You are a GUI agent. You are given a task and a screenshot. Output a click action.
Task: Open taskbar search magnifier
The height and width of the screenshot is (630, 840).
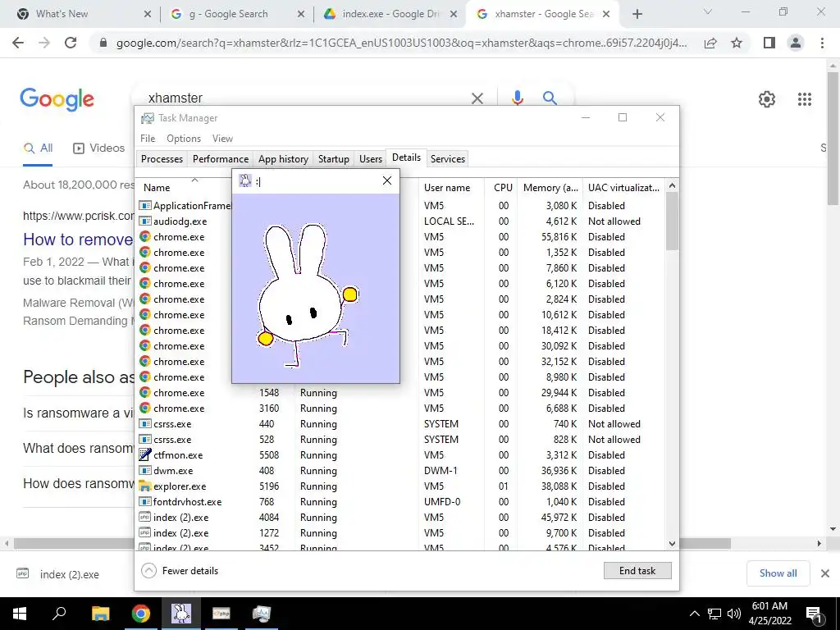point(59,614)
